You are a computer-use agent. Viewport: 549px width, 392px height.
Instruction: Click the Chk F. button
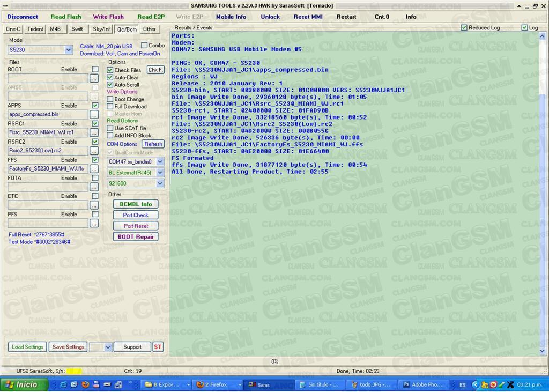155,70
